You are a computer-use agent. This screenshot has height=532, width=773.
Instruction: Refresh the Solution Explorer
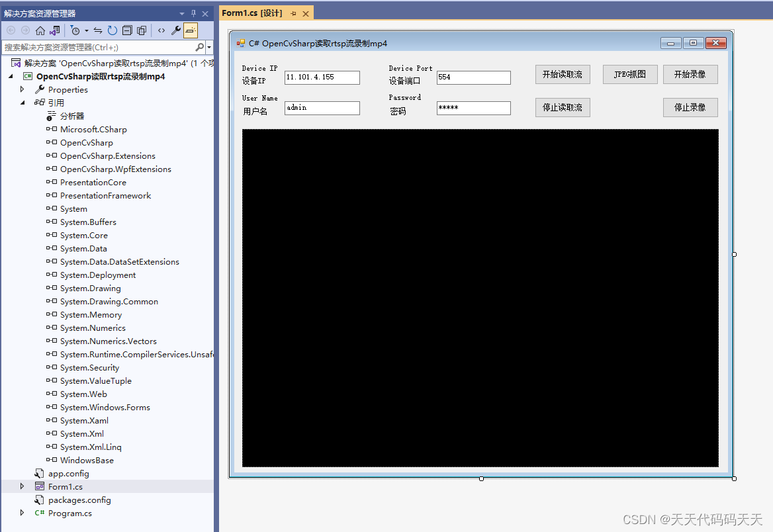pyautogui.click(x=113, y=30)
